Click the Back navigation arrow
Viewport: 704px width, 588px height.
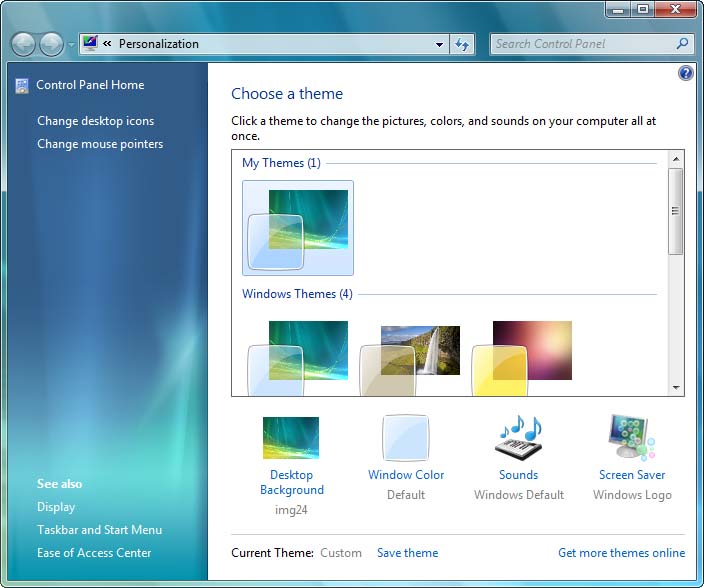[x=24, y=44]
